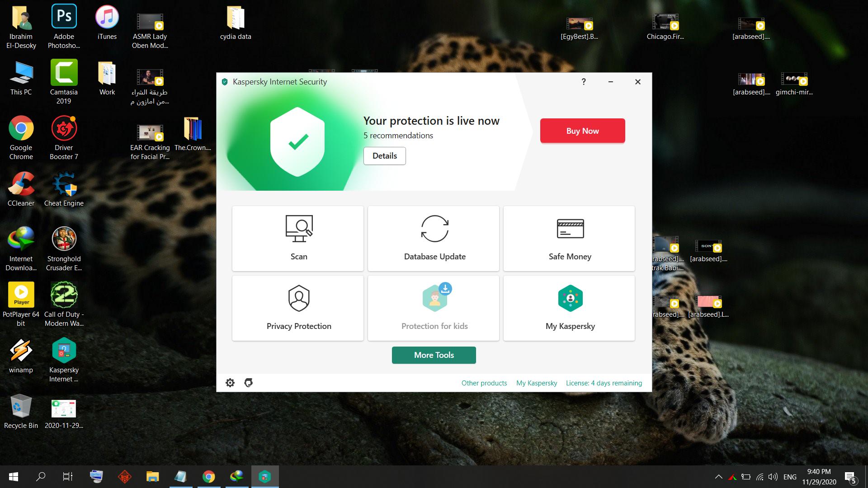This screenshot has width=868, height=488.
Task: Select the Cheat Engine desktop icon
Action: tap(64, 189)
